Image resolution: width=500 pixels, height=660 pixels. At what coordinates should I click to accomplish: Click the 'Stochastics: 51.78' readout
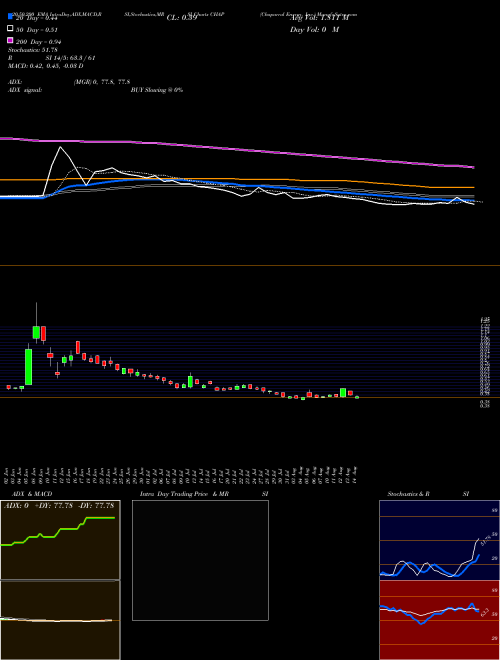click(32, 50)
